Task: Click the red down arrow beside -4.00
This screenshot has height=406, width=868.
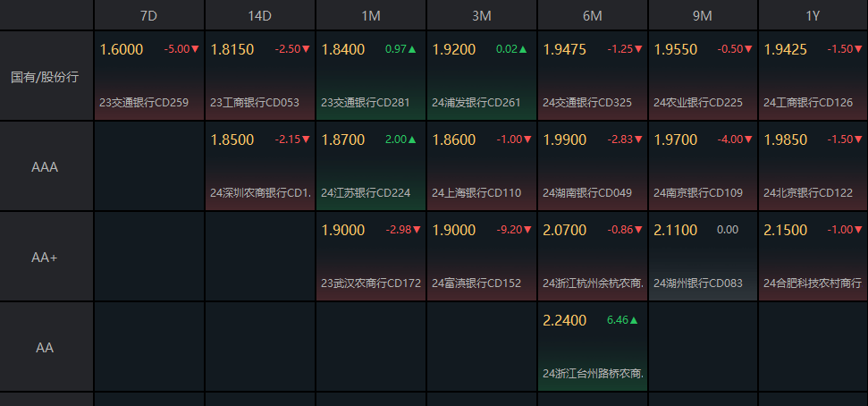Action: click(749, 140)
